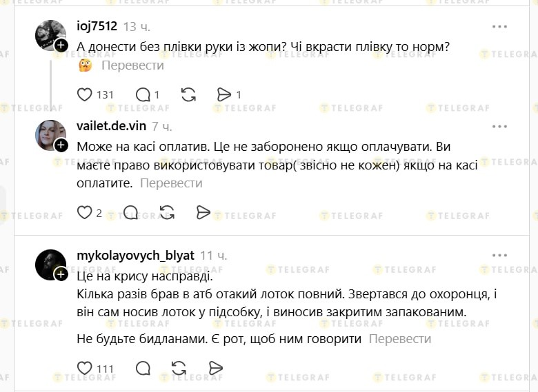Repost the mykolayovych_blyat comment
538x392 pixels.
point(179,368)
